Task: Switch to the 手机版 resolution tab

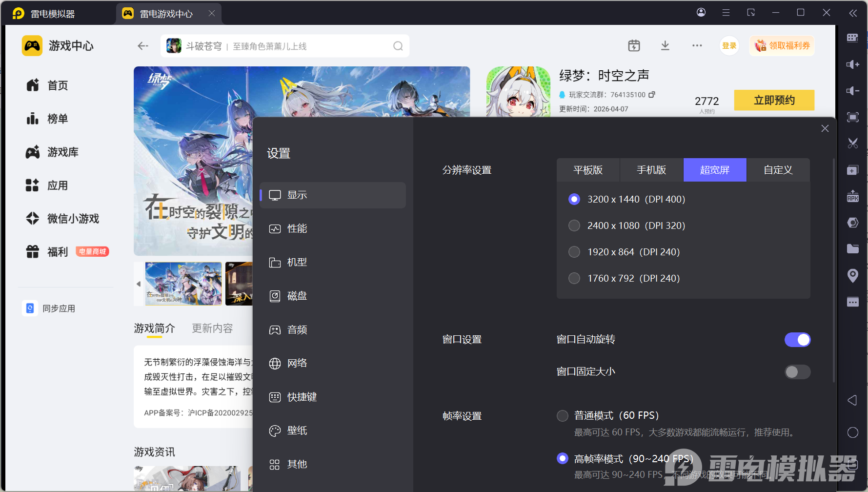Action: point(651,170)
